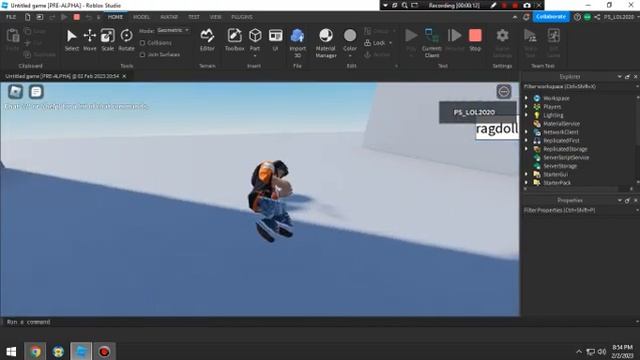The image size is (640, 360).
Task: Open the Roblox Studio taskbar icon
Action: [x=81, y=351]
